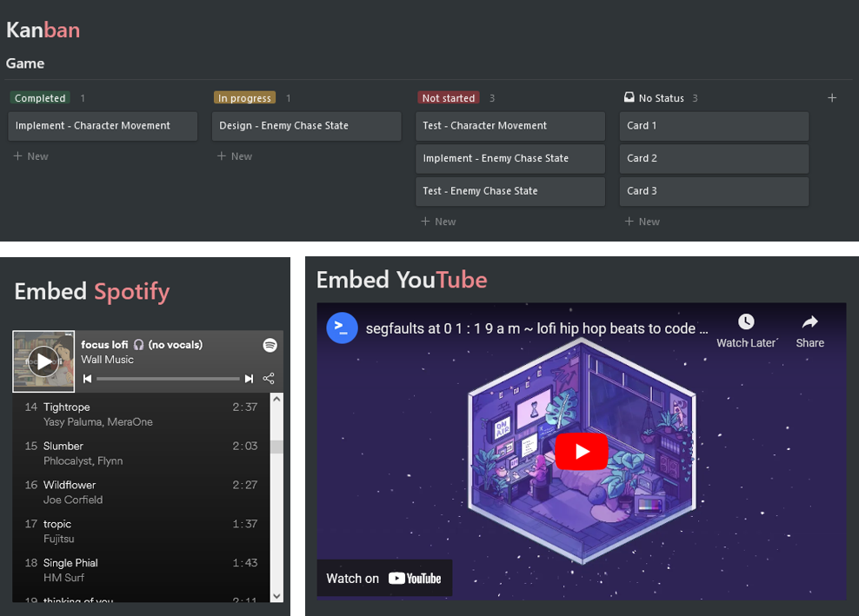Click artist Phlocalyst, Flynn
Viewport: 859px width, 616px height.
pyautogui.click(x=83, y=461)
